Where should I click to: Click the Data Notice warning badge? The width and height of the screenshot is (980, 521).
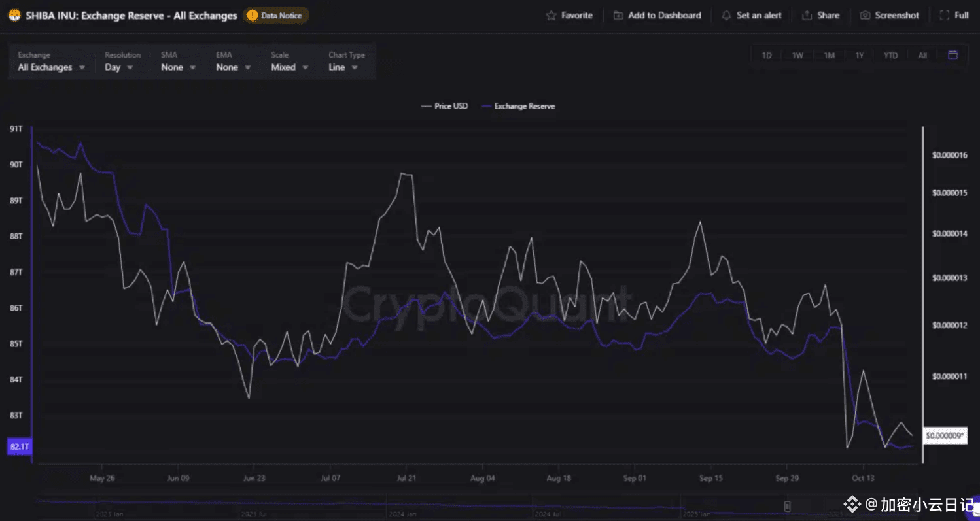click(275, 15)
